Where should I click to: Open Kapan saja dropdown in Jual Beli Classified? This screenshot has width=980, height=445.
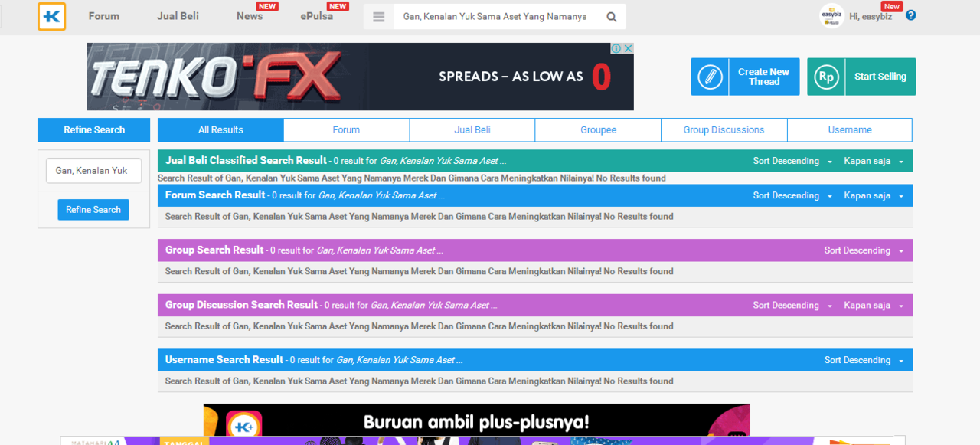coord(874,162)
